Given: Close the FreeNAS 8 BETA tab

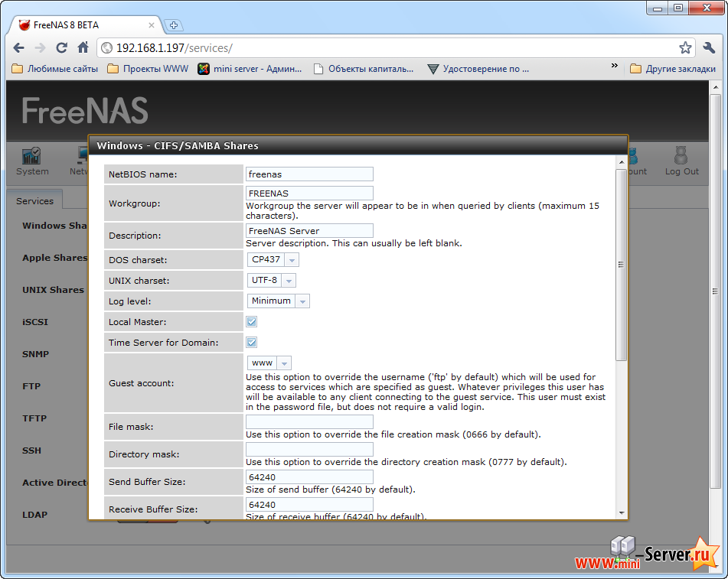Looking at the screenshot, I should [x=152, y=25].
